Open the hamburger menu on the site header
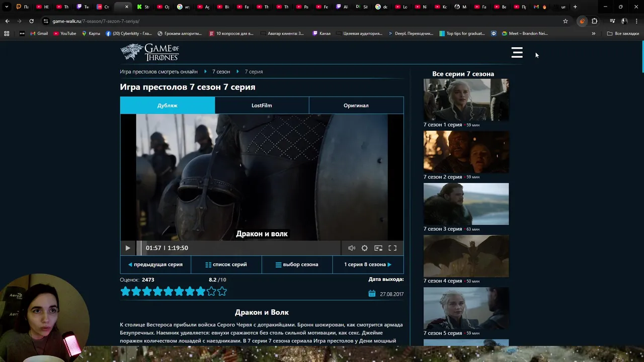The height and width of the screenshot is (362, 644). coord(517,53)
